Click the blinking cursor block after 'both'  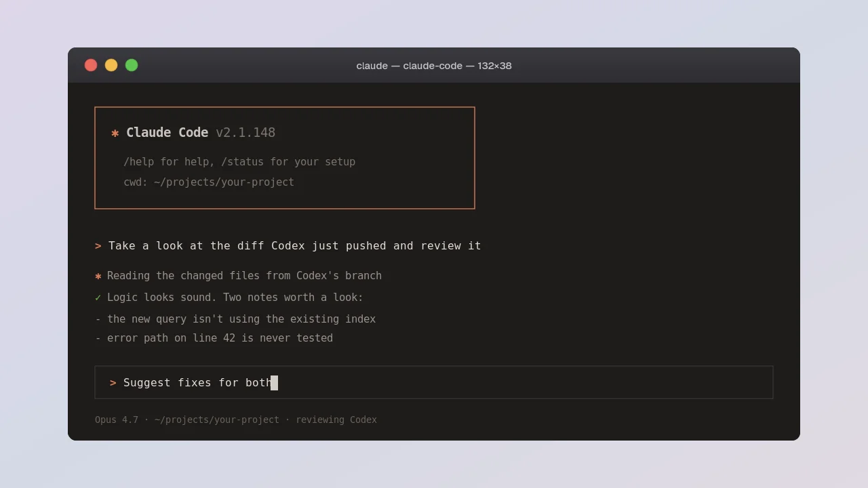tap(274, 383)
